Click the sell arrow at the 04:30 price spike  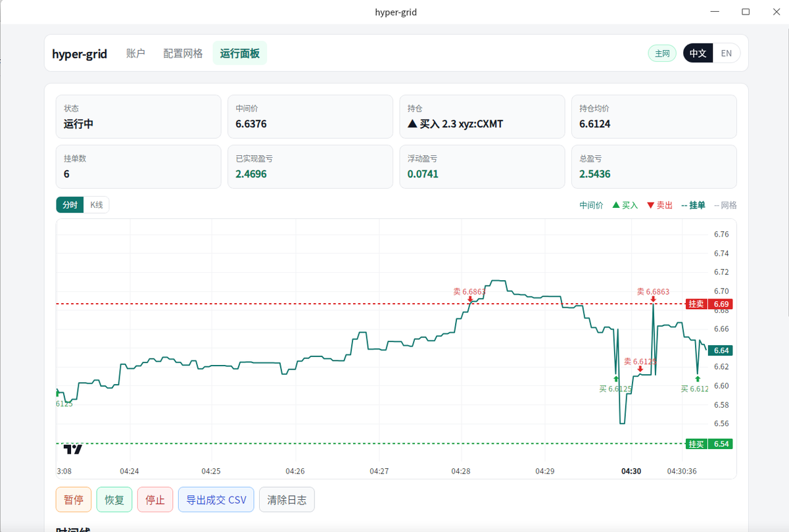click(x=653, y=300)
